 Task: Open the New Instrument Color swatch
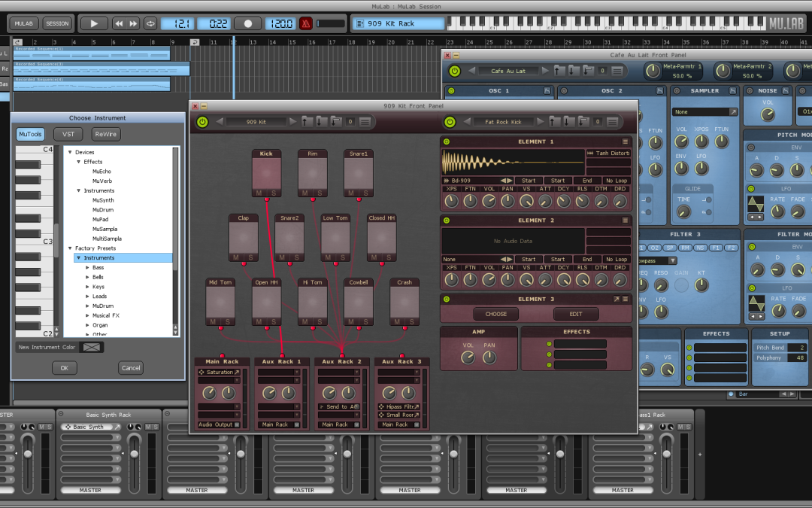[92, 347]
